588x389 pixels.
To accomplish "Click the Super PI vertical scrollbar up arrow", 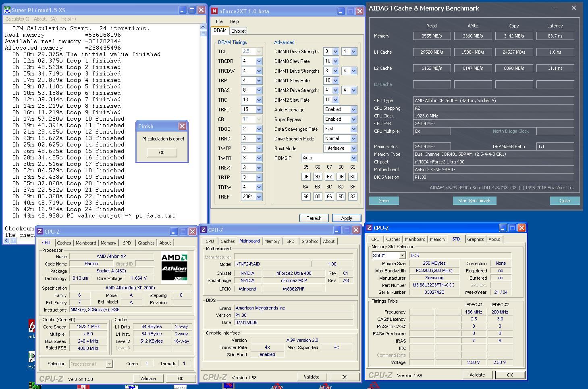I will tap(203, 27).
